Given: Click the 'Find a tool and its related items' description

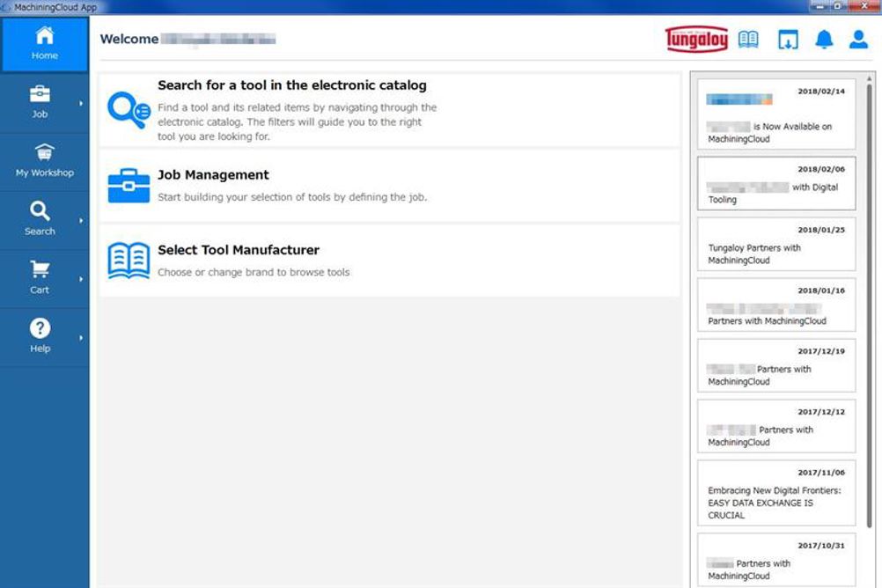Looking at the screenshot, I should [297, 121].
